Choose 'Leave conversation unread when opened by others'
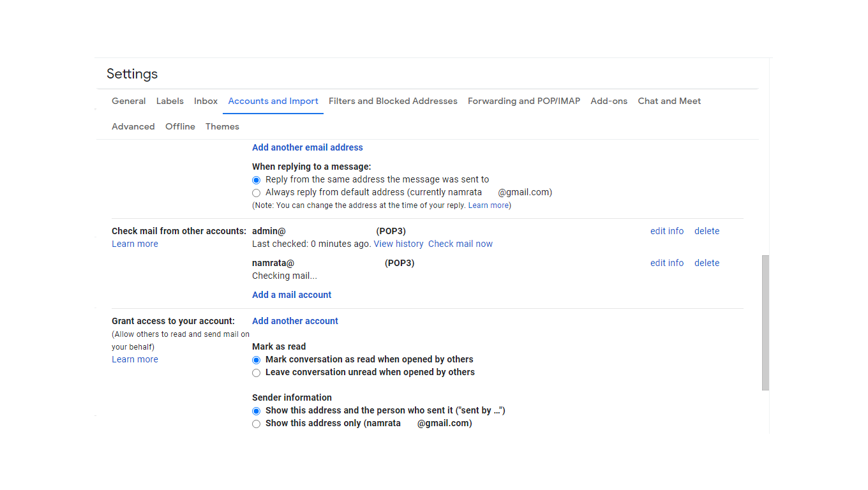This screenshot has height=490, width=868. tap(256, 373)
